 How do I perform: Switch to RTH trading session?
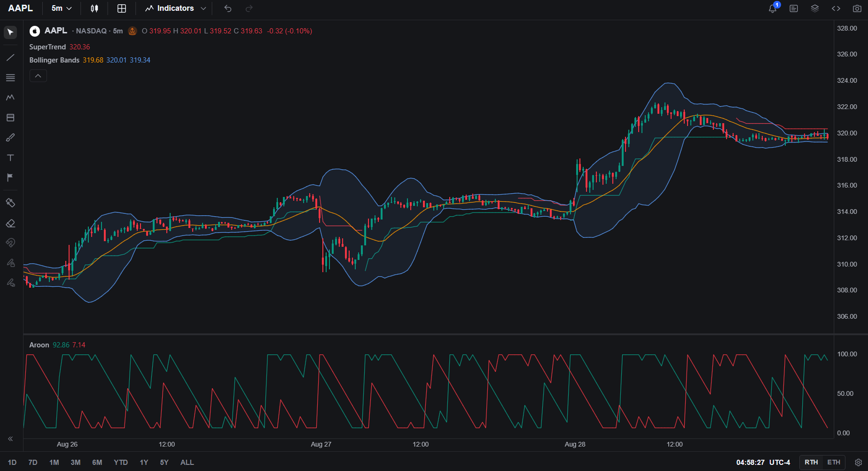tap(811, 463)
